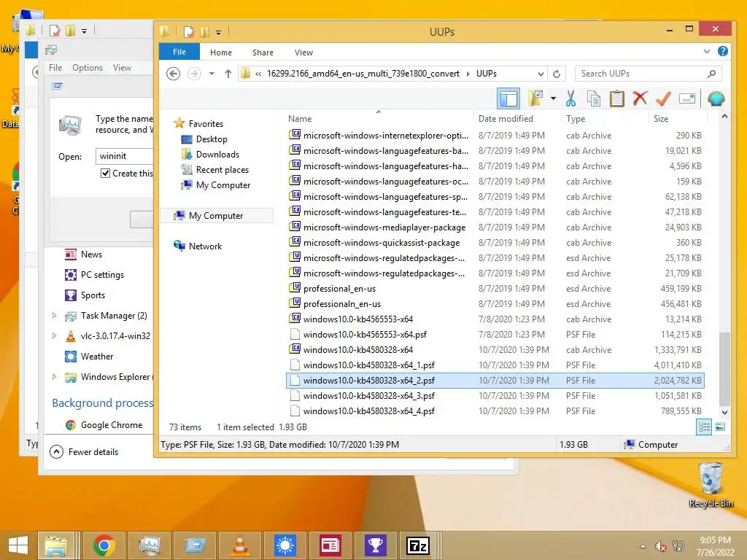This screenshot has width=747, height=560.
Task: Expand vlc-3.0.17.4-win32 process row
Action: [x=54, y=336]
